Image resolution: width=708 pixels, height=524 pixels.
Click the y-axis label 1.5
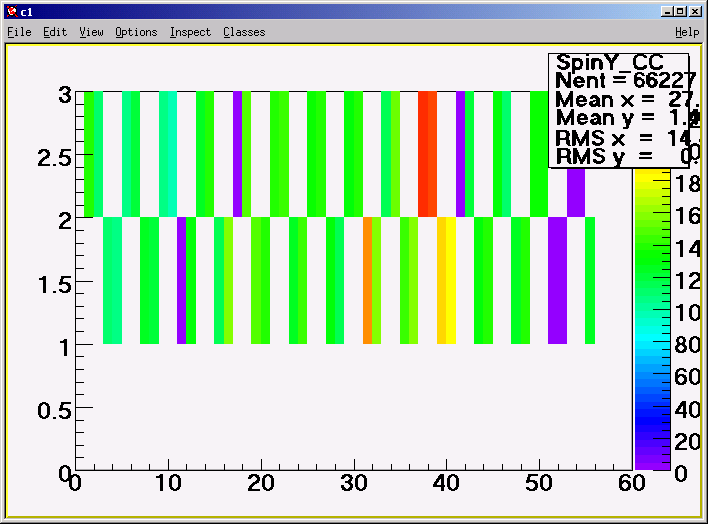click(x=54, y=285)
